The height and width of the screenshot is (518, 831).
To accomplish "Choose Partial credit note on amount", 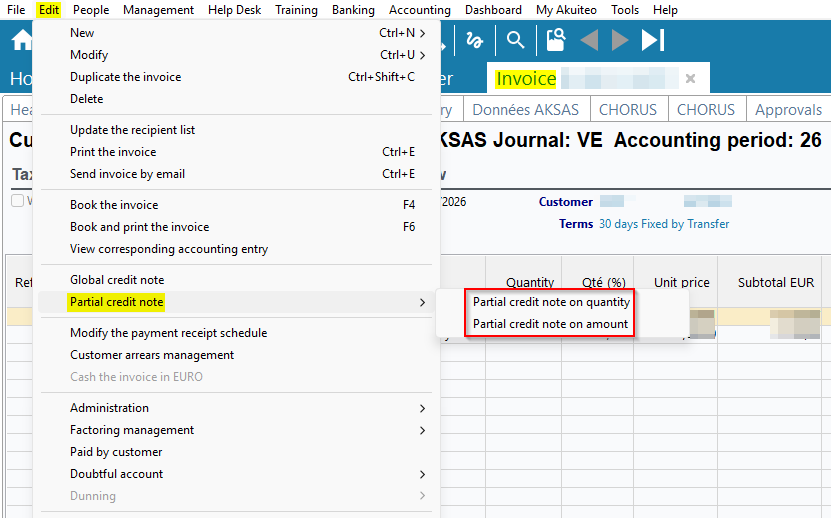I will coord(550,324).
